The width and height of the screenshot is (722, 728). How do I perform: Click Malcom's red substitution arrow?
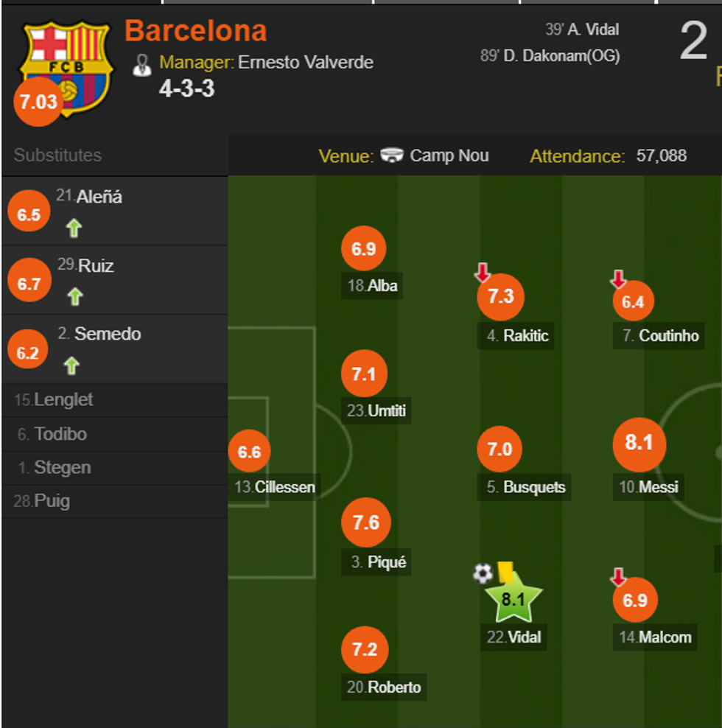point(618,577)
